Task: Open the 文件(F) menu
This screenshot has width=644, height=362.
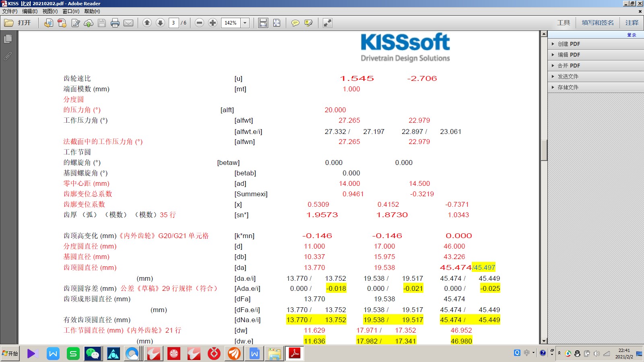Action: click(x=10, y=11)
